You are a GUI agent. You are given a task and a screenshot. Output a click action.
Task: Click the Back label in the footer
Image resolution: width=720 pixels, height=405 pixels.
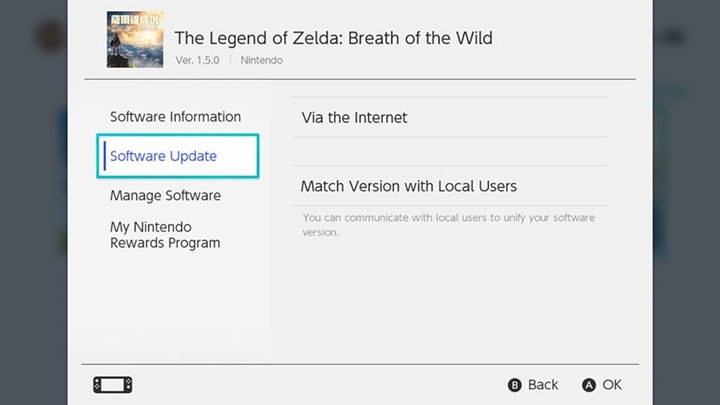pyautogui.click(x=543, y=384)
